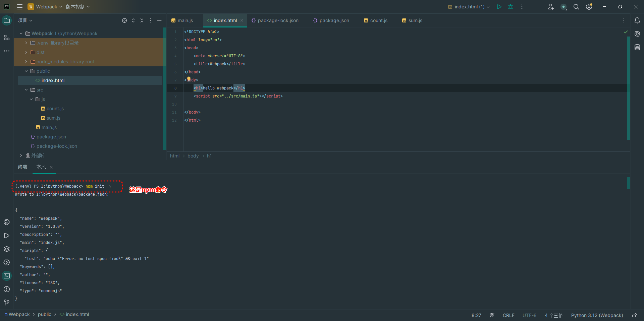Collapse the src folder
The image size is (644, 321).
coord(26,90)
